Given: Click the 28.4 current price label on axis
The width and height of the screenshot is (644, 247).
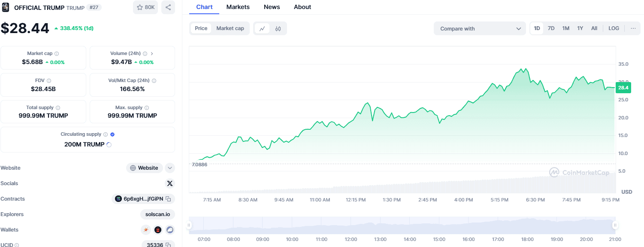Looking at the screenshot, I should click(x=623, y=88).
